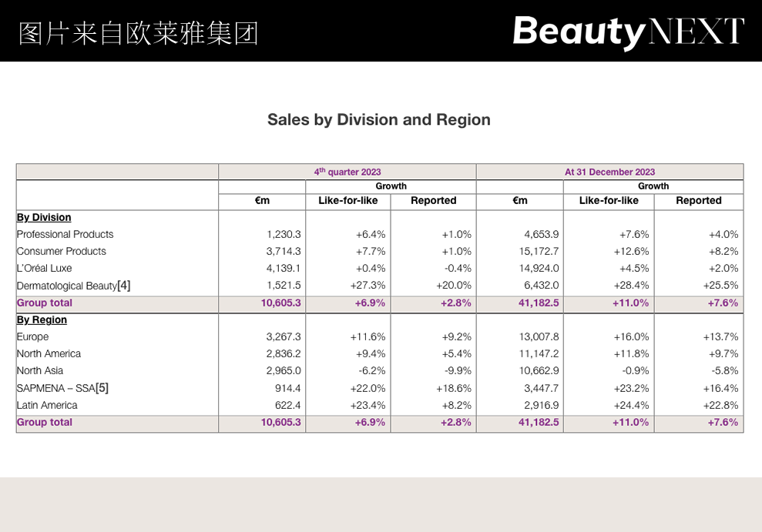Click the underlined "By Division" heading

(44, 217)
